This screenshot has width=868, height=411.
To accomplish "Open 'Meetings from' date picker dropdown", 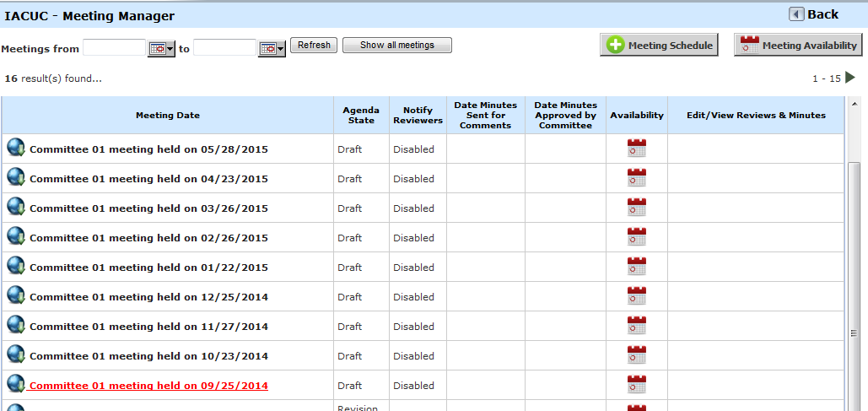I will [161, 49].
